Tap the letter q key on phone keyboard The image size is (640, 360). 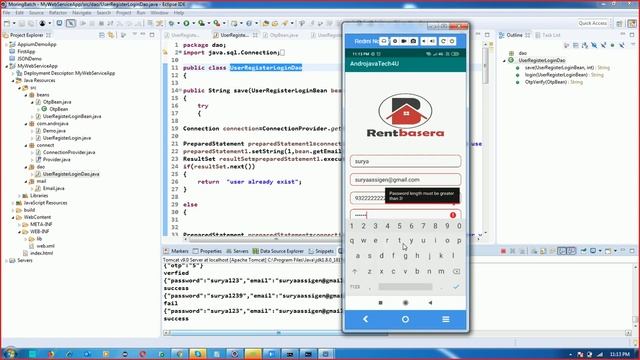tap(352, 241)
